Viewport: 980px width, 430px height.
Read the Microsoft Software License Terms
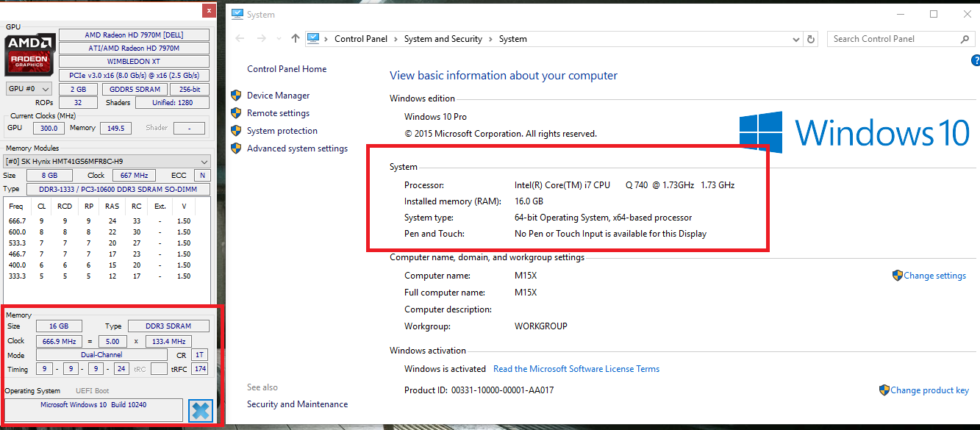[576, 369]
